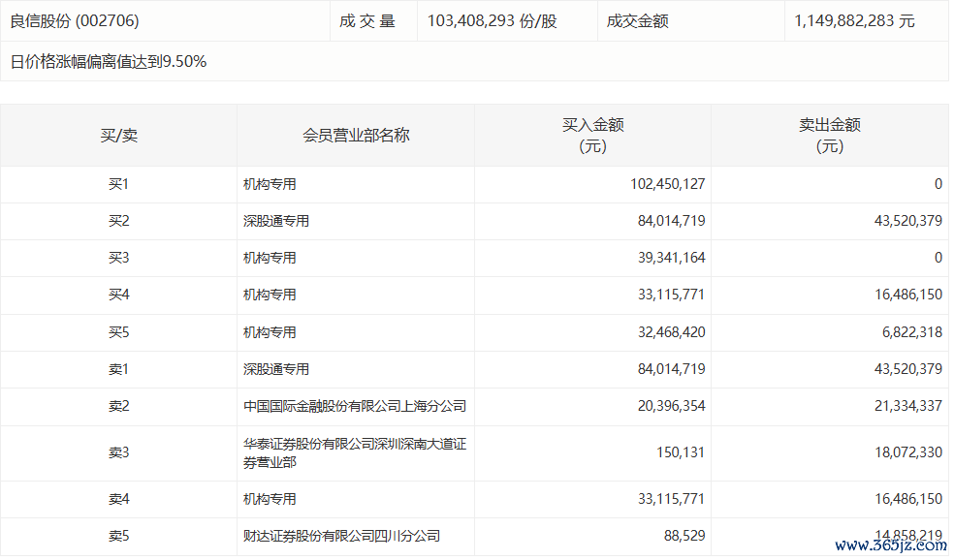Select the 买5 row label
Screen dimensions: 954x560
(x=118, y=332)
